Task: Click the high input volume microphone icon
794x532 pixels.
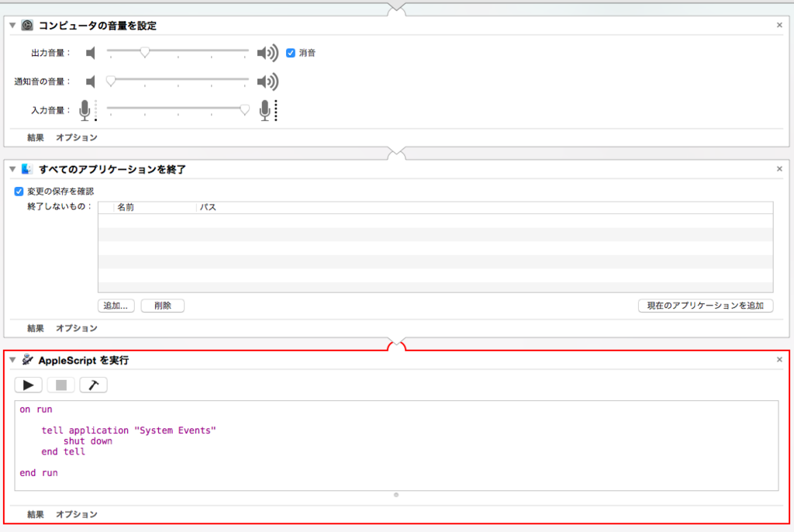Action: pyautogui.click(x=268, y=110)
